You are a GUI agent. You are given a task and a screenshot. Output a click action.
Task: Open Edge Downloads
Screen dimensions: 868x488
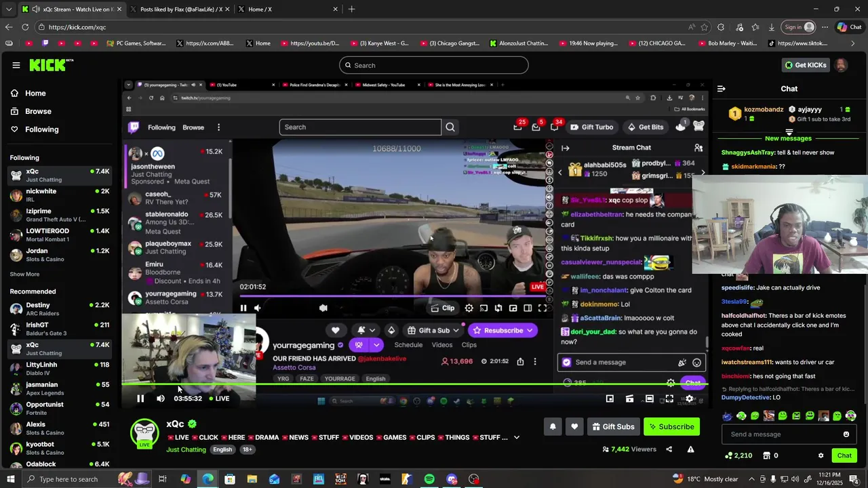[772, 27]
